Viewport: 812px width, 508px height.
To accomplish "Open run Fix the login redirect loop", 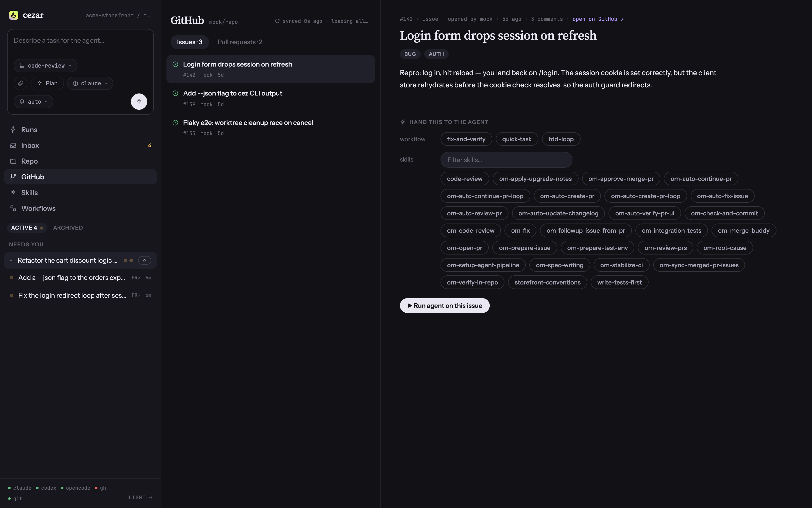I will [x=80, y=295].
